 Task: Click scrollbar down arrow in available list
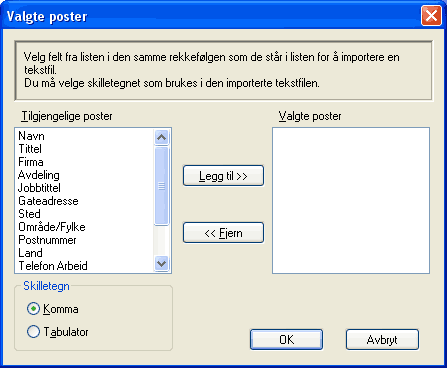(x=162, y=264)
